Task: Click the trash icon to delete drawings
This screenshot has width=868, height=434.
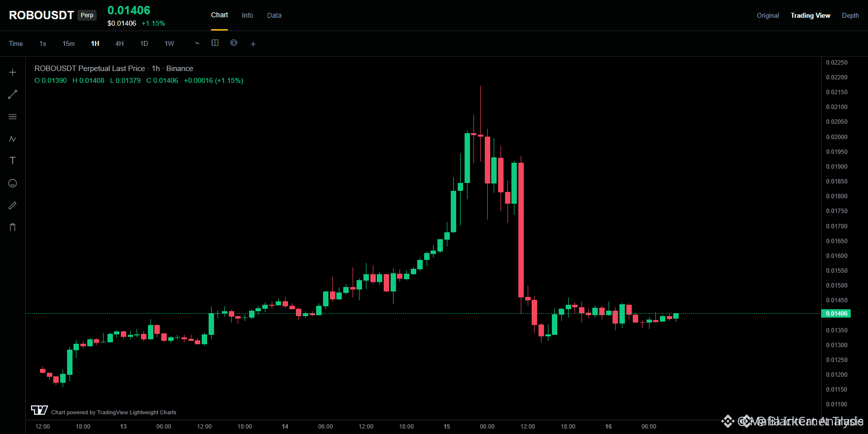Action: pos(13,227)
